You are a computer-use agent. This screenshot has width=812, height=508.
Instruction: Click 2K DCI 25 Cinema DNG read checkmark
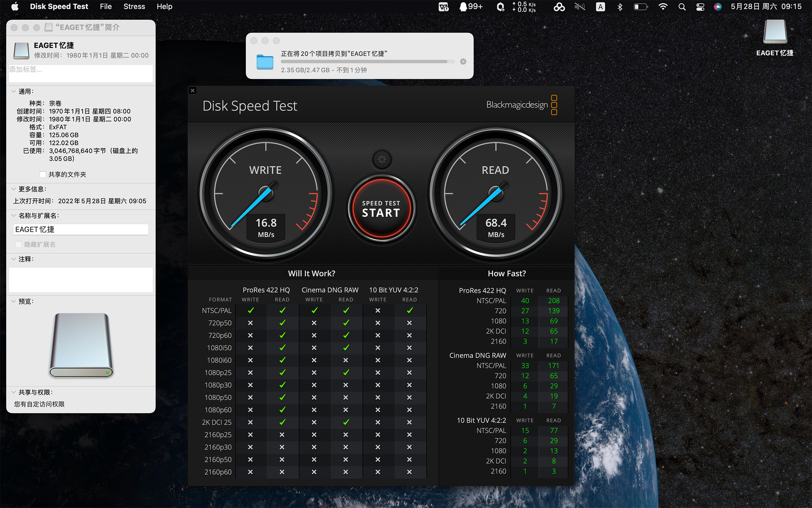346,422
